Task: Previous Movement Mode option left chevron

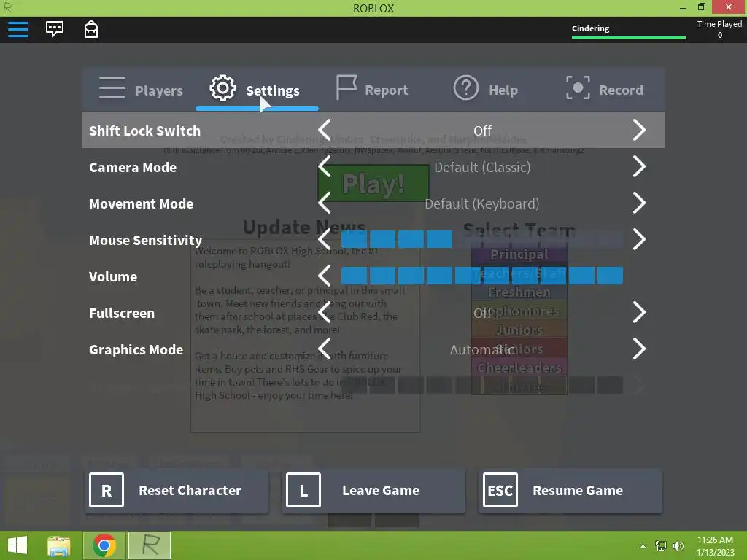Action: point(325,203)
